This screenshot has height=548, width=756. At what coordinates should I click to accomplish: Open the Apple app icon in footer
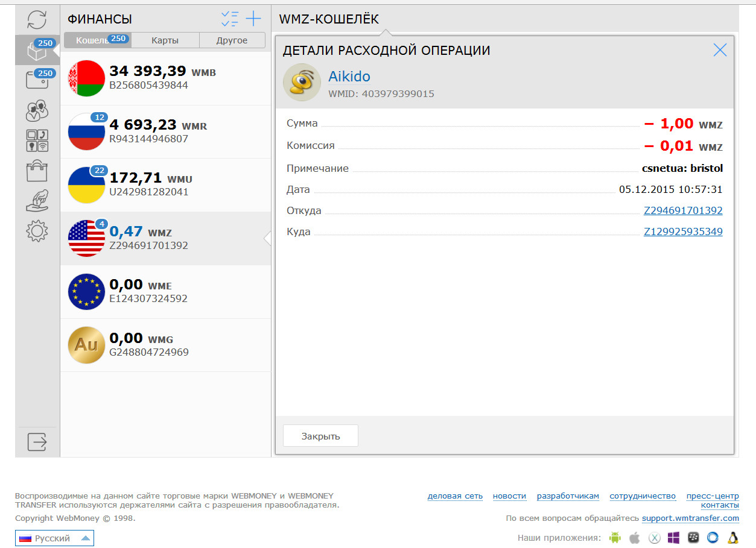[634, 537]
